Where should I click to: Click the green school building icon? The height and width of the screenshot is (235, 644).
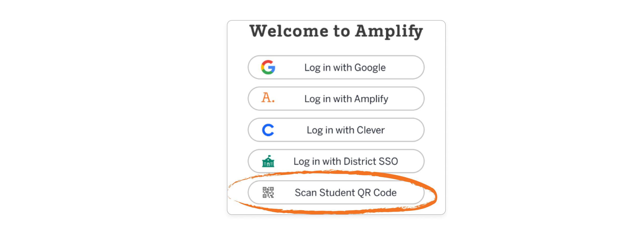click(x=268, y=161)
